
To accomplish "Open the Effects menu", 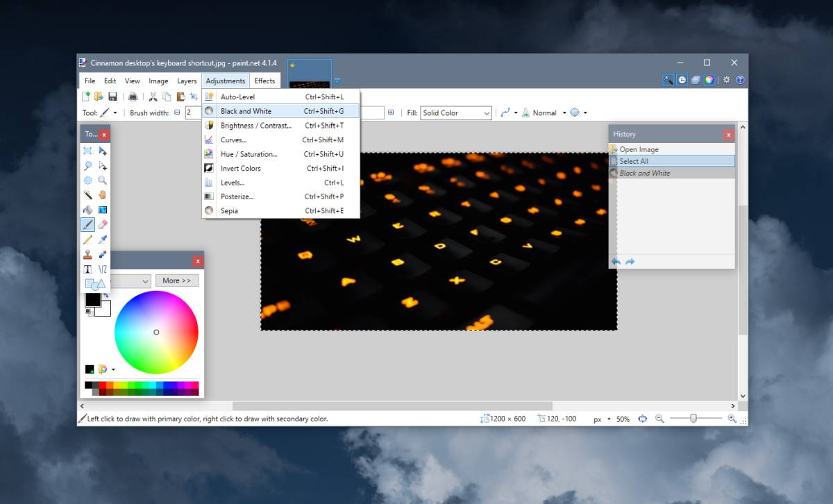I will pyautogui.click(x=265, y=81).
